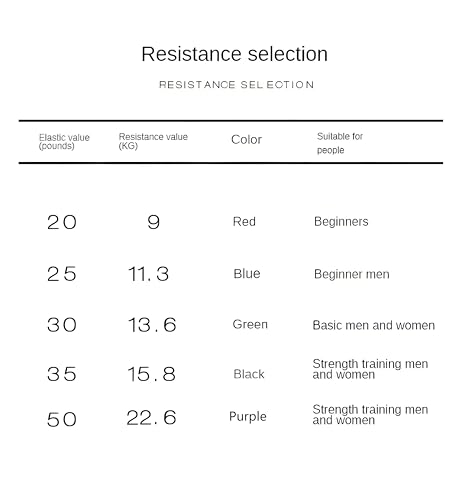Select the 'Basic men and women' text
The image size is (466, 500).
click(374, 325)
